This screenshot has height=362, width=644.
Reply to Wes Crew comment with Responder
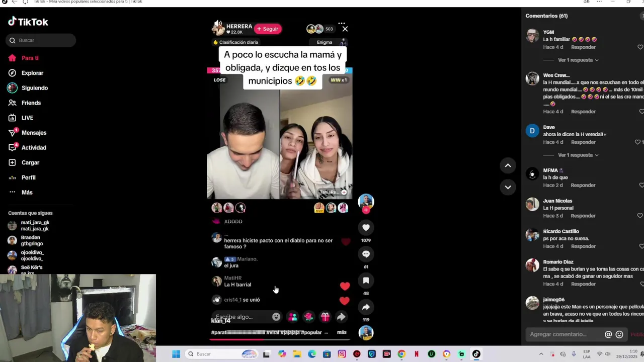click(583, 112)
